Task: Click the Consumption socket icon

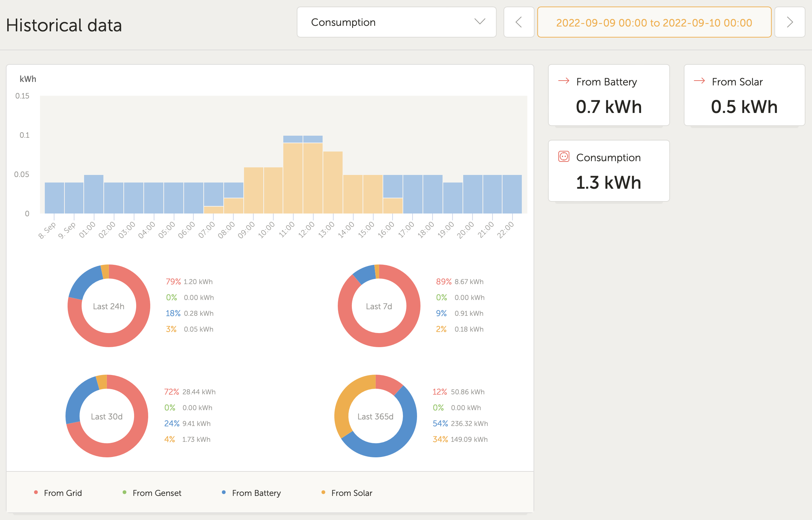Action: tap(564, 157)
